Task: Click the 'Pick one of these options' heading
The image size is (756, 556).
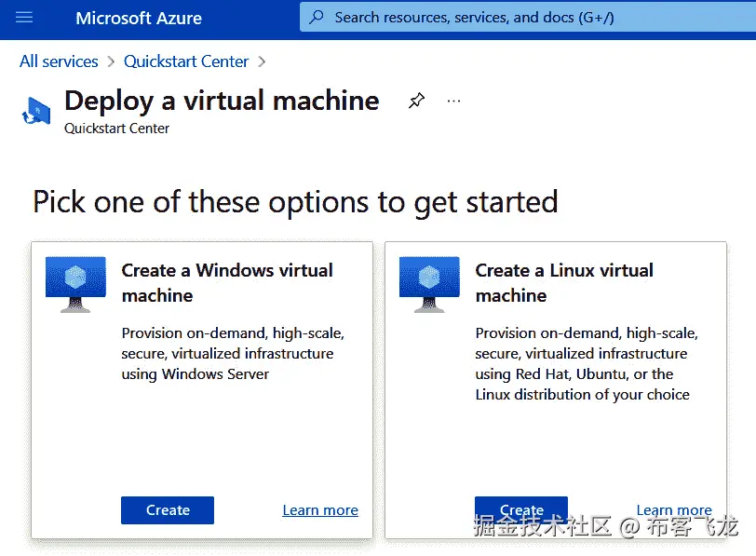Action: (x=295, y=202)
